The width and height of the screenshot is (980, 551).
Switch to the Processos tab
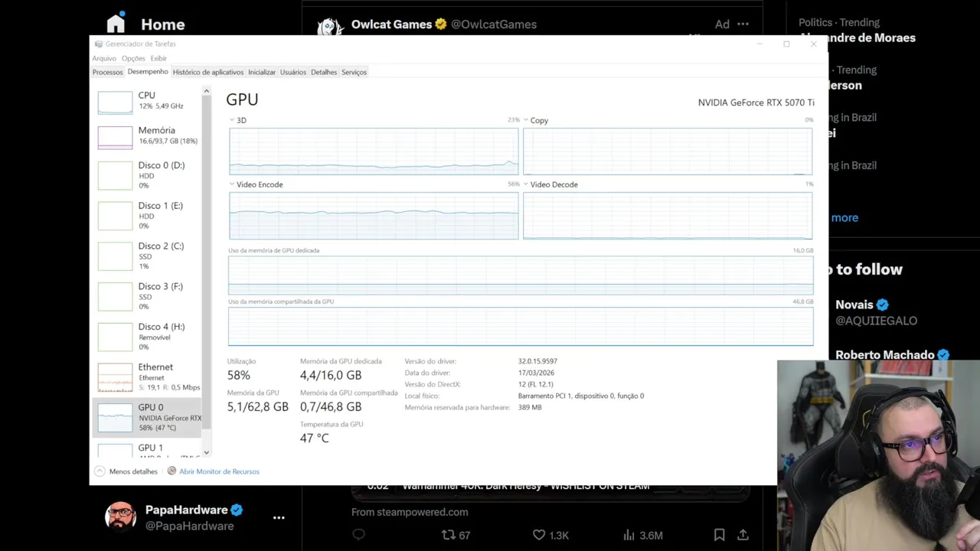click(x=107, y=72)
